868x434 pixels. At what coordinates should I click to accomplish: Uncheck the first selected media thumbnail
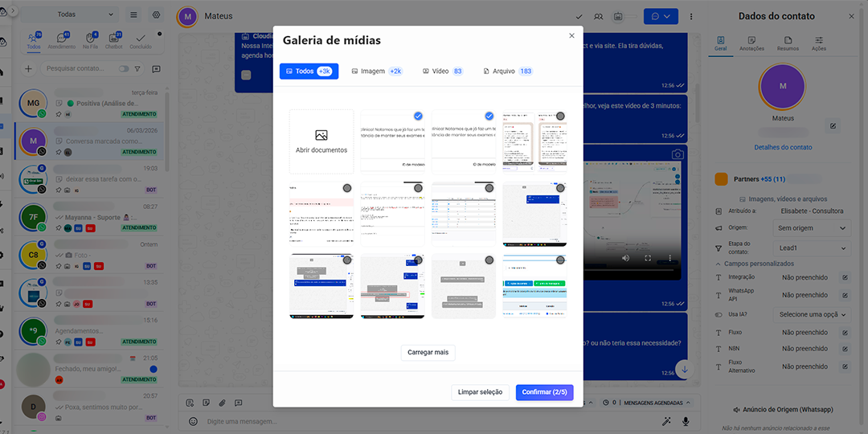[x=418, y=116]
